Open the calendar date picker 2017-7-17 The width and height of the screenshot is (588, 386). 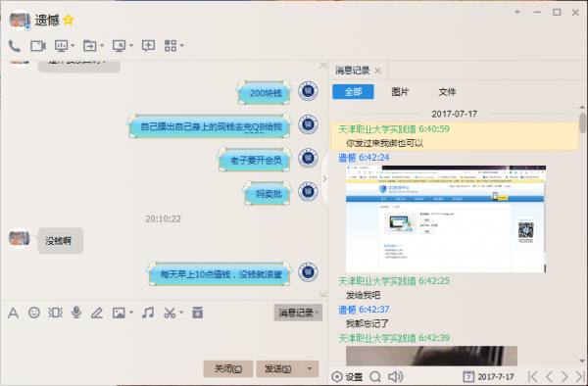(488, 376)
